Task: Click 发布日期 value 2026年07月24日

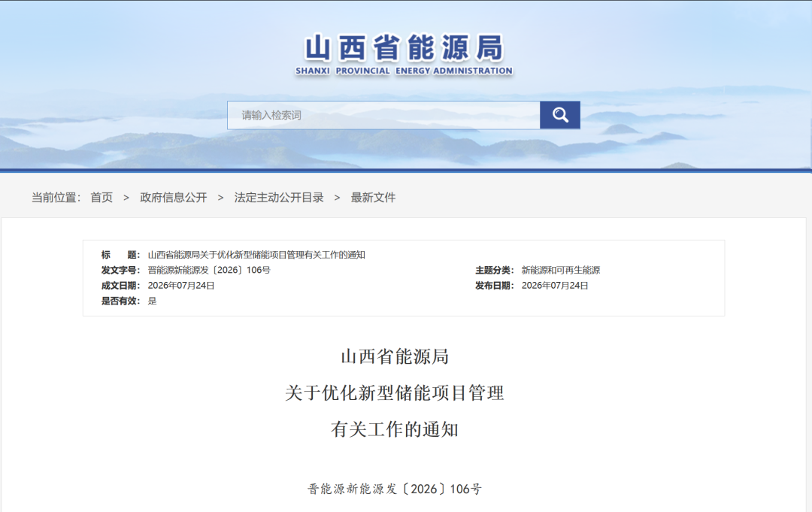Action: (555, 285)
